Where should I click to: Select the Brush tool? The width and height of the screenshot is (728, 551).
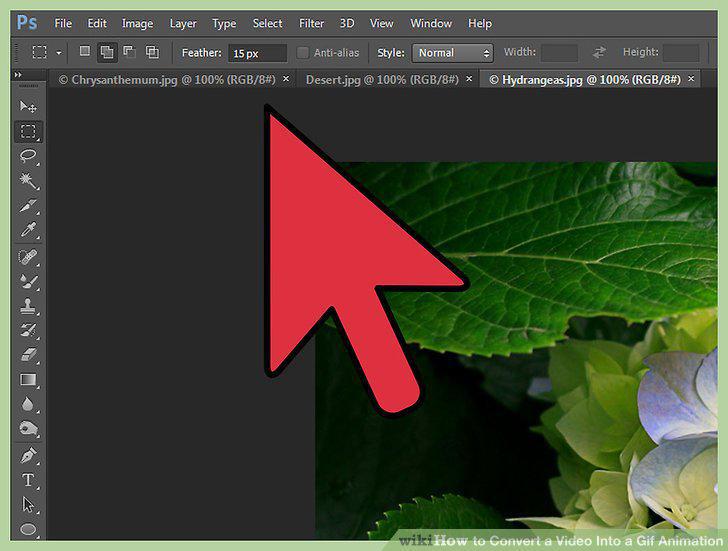(28, 281)
